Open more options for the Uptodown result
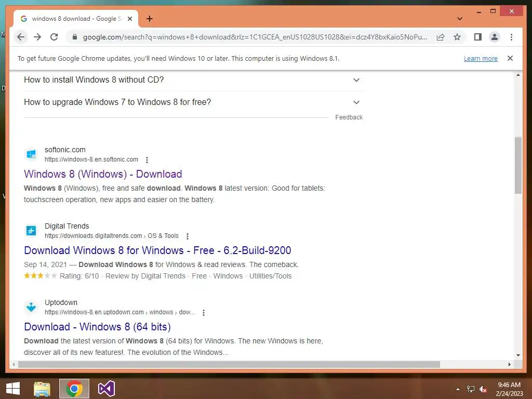The image size is (532, 399). (204, 312)
